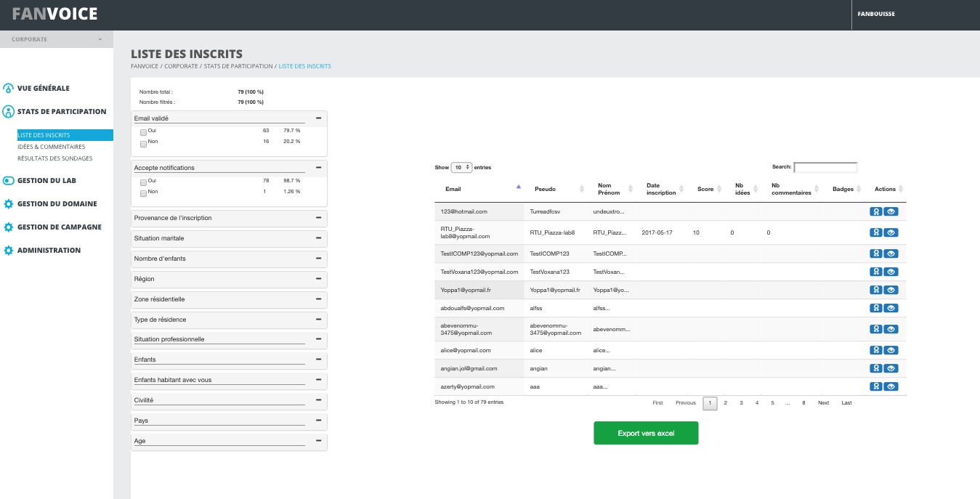Check the 'Oui' box under Email validé

point(143,132)
